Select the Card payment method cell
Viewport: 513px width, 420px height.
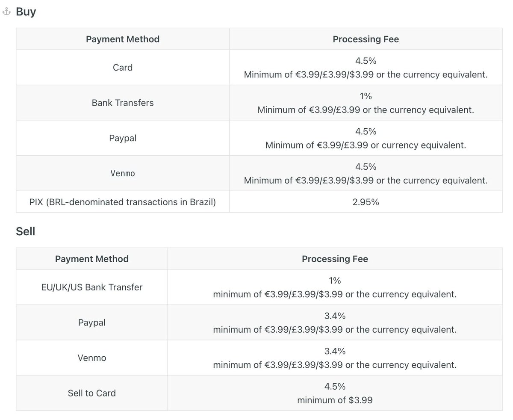click(123, 68)
